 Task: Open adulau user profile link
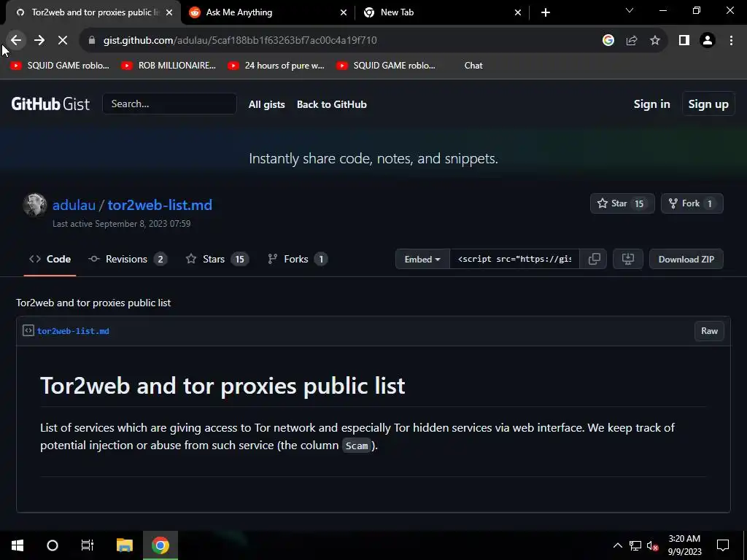[x=74, y=205]
